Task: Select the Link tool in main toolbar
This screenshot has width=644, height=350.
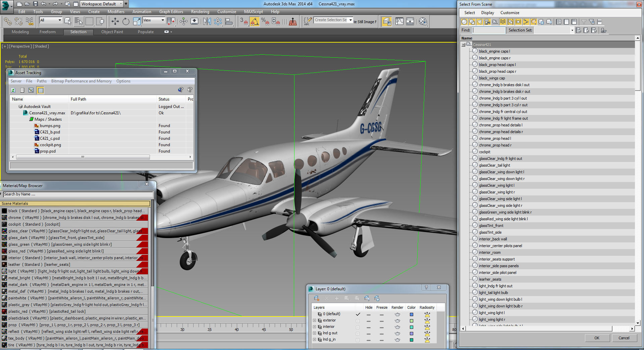Action: [7, 21]
